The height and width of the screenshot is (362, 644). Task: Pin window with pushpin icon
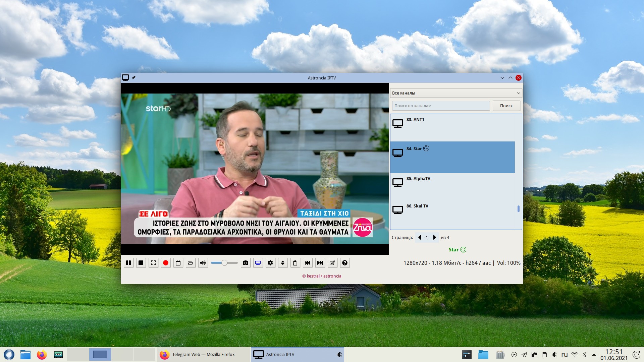tap(133, 78)
